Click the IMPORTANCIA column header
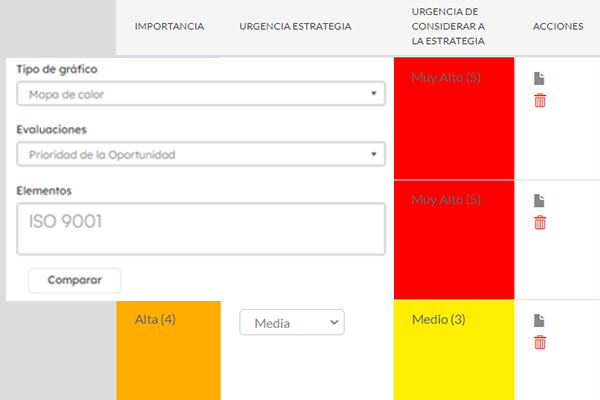600x400 pixels. pyautogui.click(x=169, y=26)
